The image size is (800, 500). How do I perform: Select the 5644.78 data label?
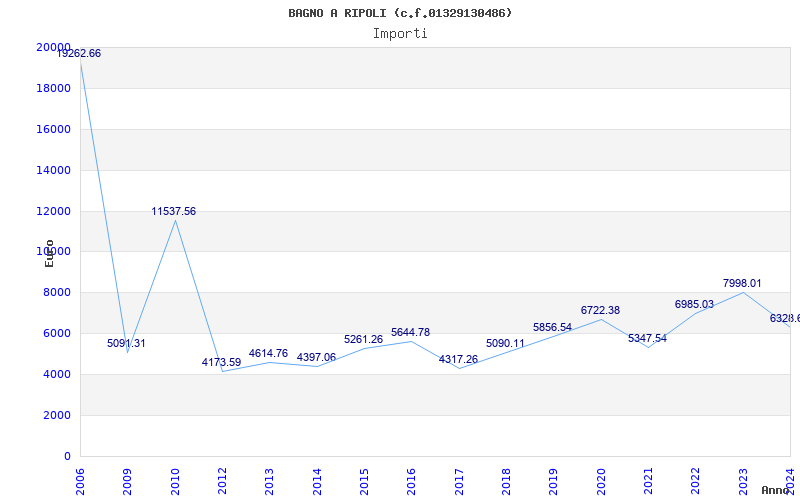pyautogui.click(x=410, y=333)
